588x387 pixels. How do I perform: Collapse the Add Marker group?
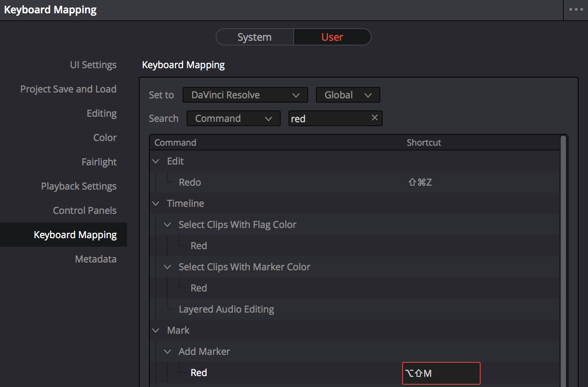pos(167,351)
